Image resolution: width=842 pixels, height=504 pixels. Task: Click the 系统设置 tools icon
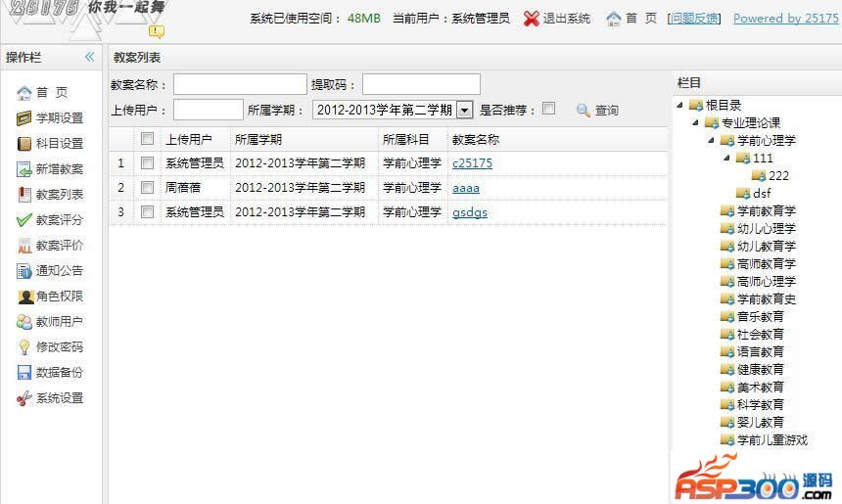(x=24, y=398)
